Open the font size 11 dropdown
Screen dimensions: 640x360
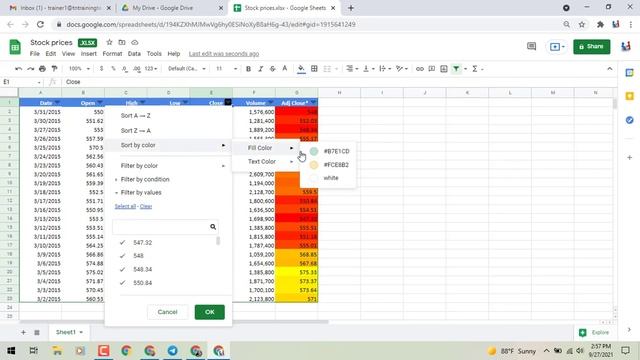click(226, 69)
